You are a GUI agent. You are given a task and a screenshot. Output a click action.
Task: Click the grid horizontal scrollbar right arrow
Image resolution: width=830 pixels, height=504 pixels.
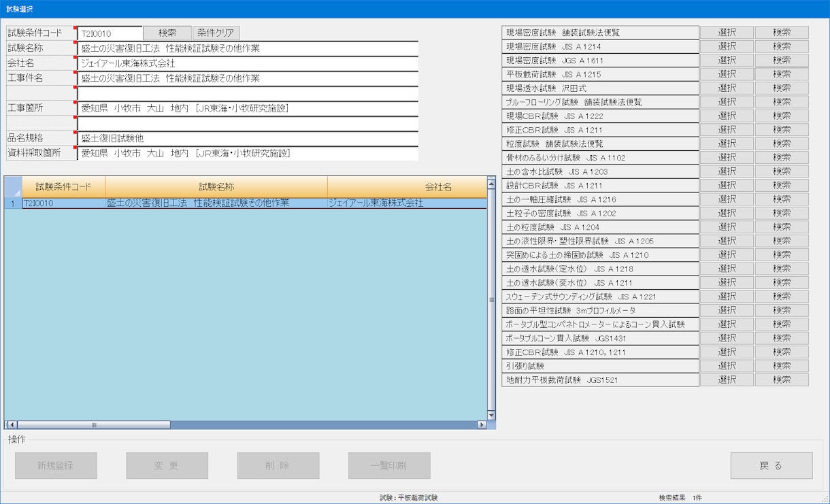click(482, 425)
